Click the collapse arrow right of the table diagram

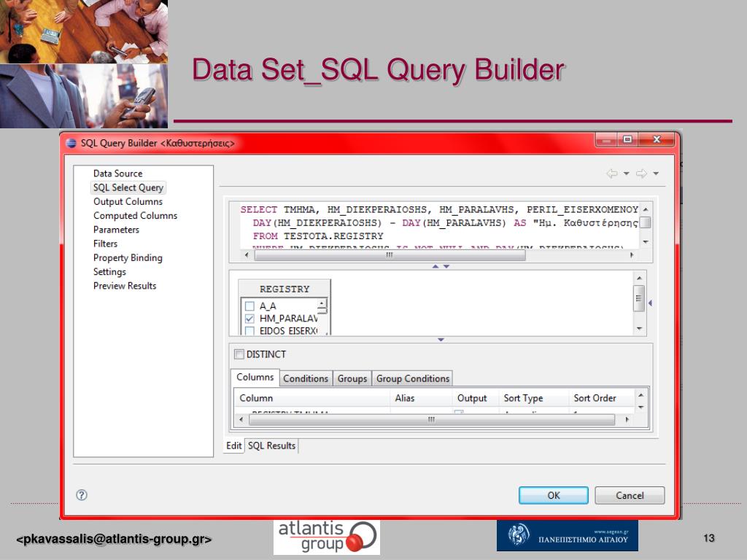650,303
